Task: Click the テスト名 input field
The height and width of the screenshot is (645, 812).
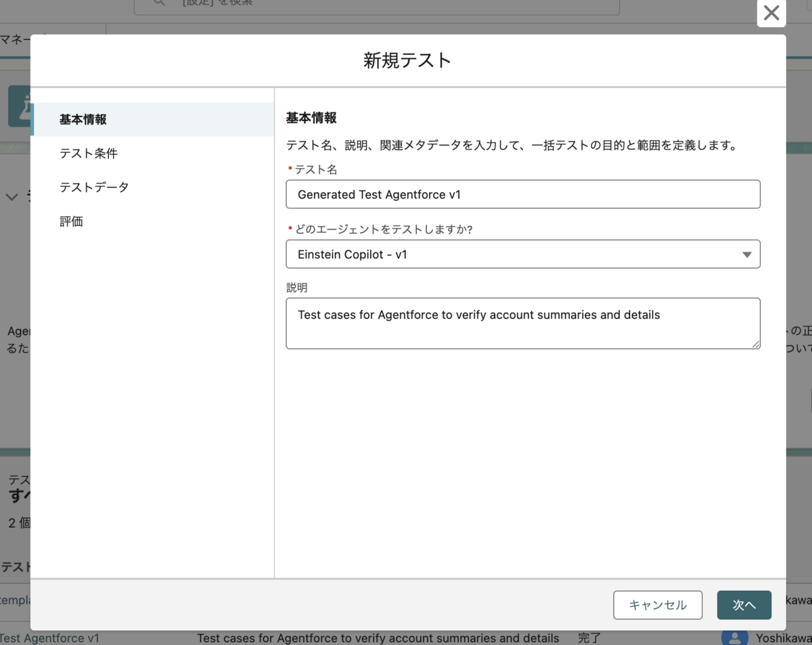Action: [x=523, y=194]
